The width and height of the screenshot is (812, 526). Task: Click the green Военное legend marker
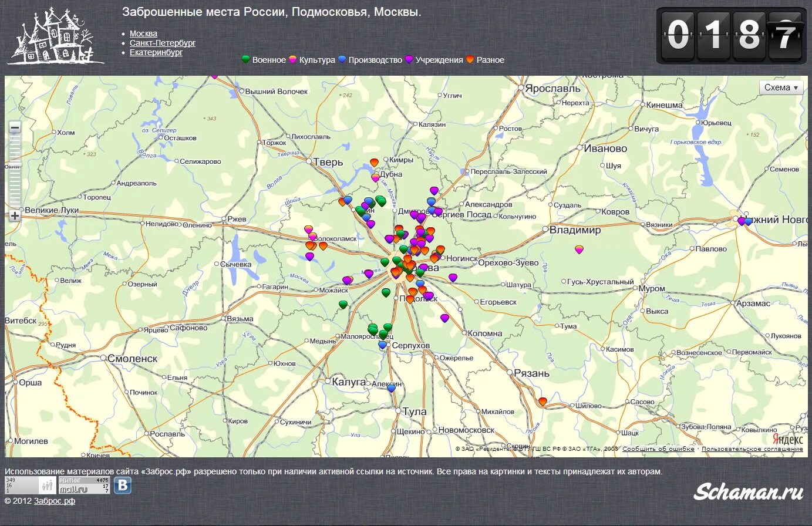point(246,59)
